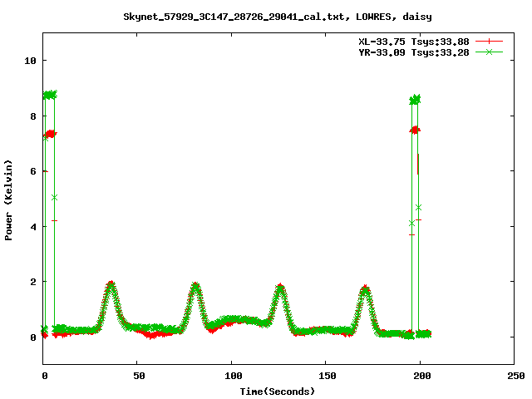Click the first peak near 35 seconds
Viewport: 532px width, 399px height.
pyautogui.click(x=111, y=285)
